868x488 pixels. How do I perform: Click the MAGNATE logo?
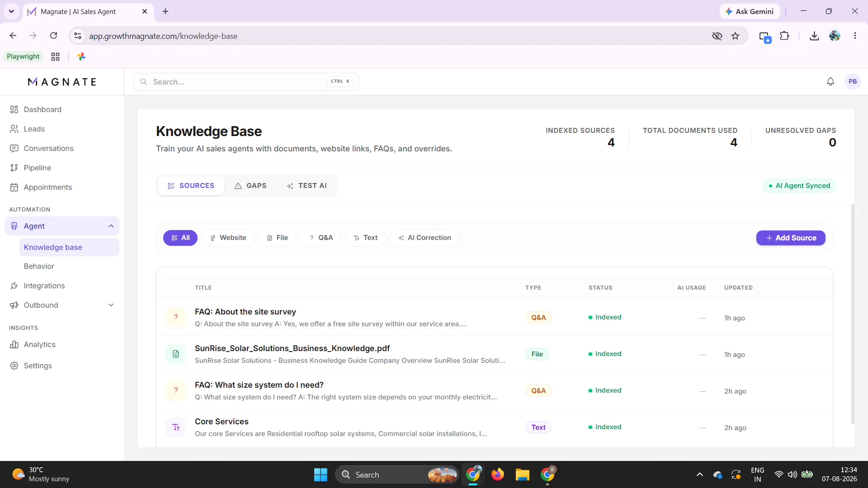[x=62, y=82]
